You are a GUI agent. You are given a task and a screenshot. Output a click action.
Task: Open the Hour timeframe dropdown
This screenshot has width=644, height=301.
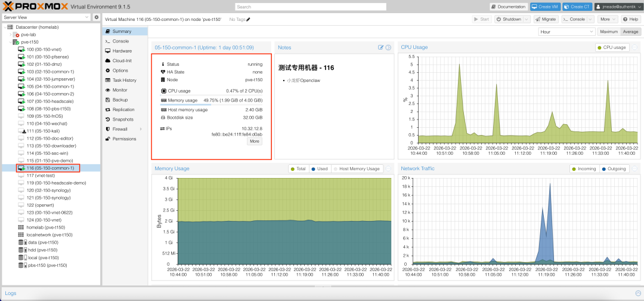566,32
